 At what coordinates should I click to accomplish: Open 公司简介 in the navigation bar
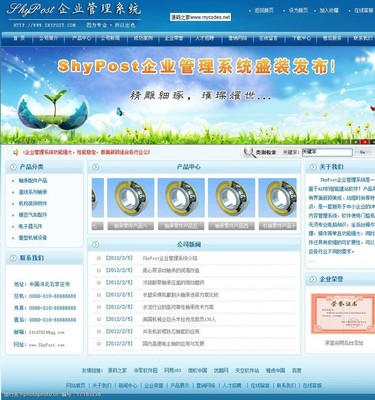tap(48, 38)
